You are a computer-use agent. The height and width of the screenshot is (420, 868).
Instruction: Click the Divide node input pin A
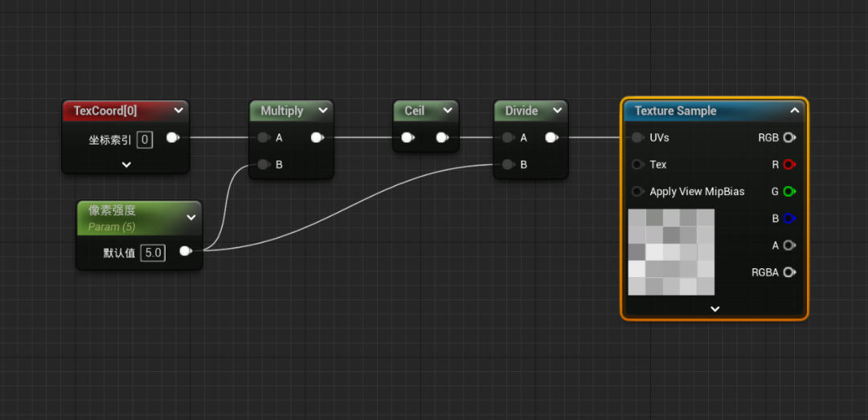tap(508, 138)
